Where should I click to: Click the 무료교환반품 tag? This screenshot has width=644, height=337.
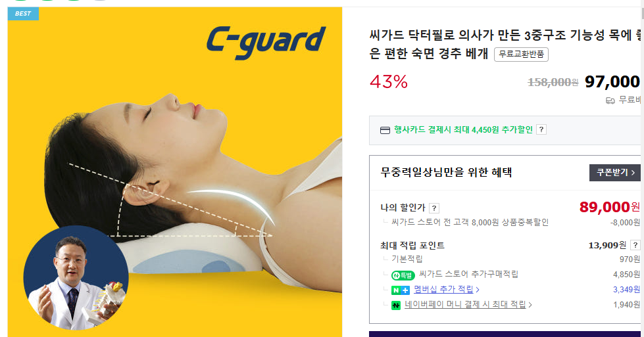click(521, 55)
